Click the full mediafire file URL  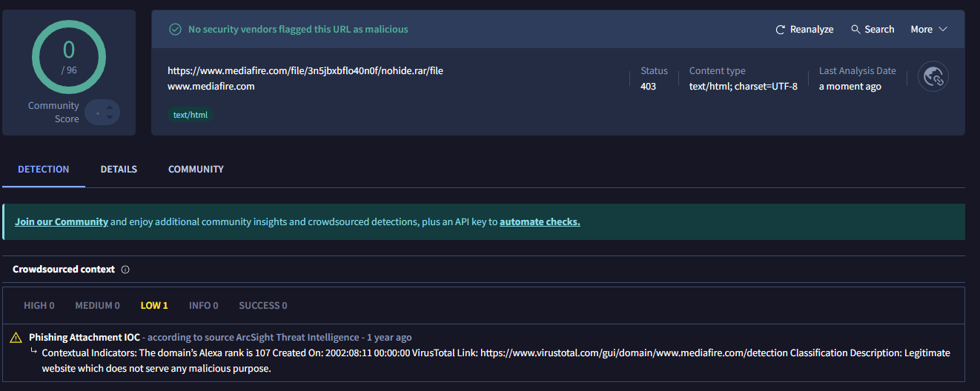[x=305, y=71]
